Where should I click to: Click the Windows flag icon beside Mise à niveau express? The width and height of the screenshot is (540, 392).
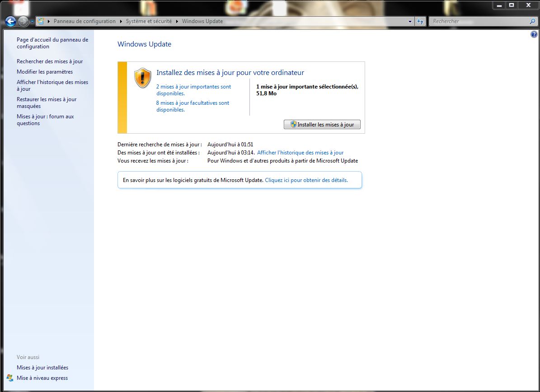coord(10,378)
